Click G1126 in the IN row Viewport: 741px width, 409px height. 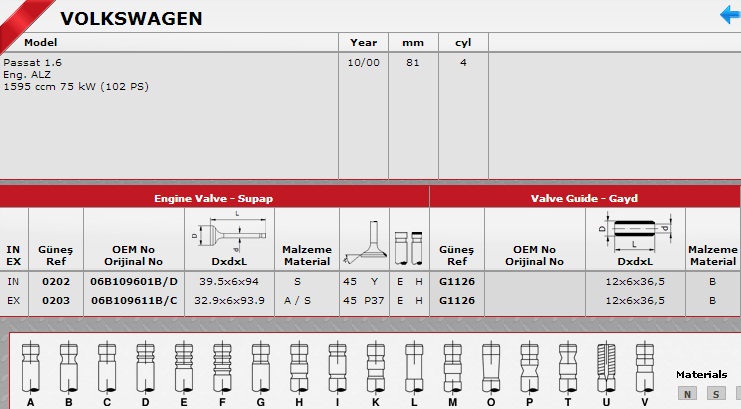(457, 281)
